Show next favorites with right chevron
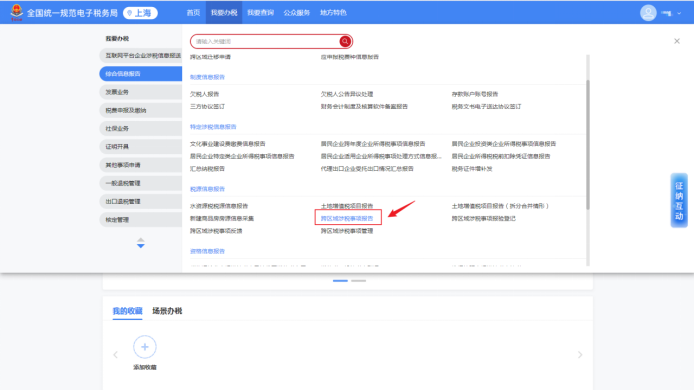The height and width of the screenshot is (390, 694). pyautogui.click(x=580, y=355)
